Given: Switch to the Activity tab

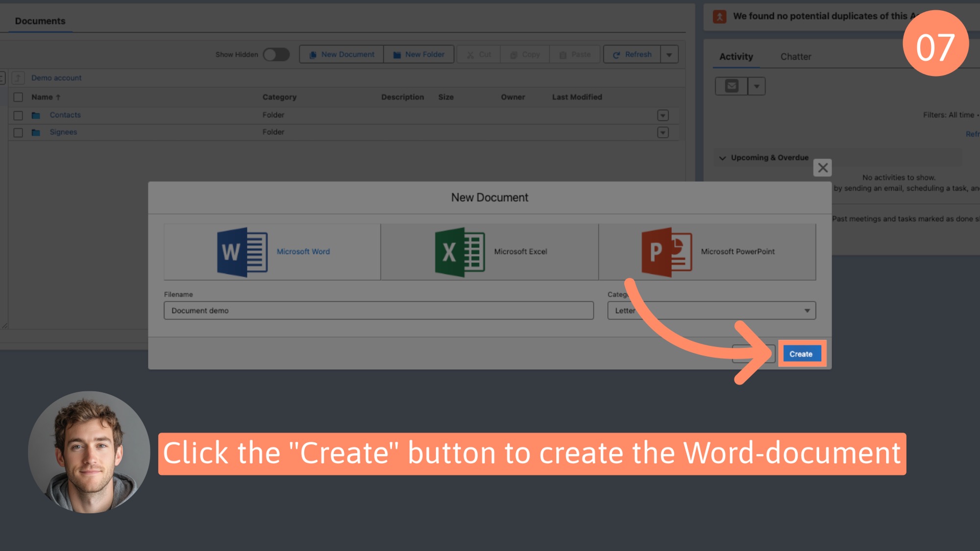Looking at the screenshot, I should pyautogui.click(x=736, y=57).
